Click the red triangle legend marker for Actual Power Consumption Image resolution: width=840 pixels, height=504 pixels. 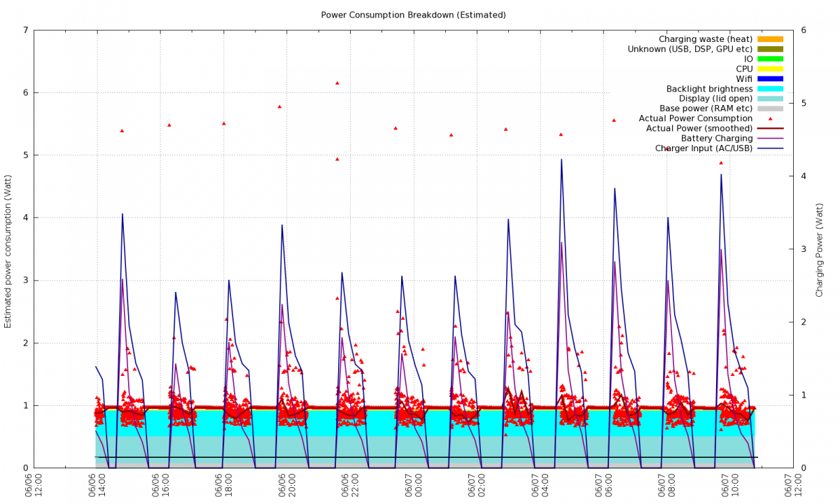click(770, 118)
